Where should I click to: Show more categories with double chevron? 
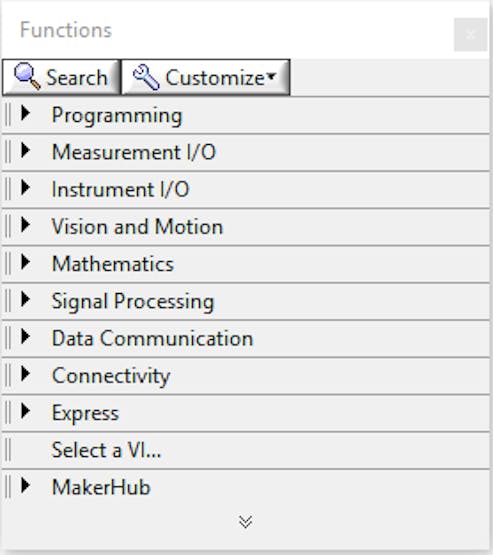coord(246,522)
